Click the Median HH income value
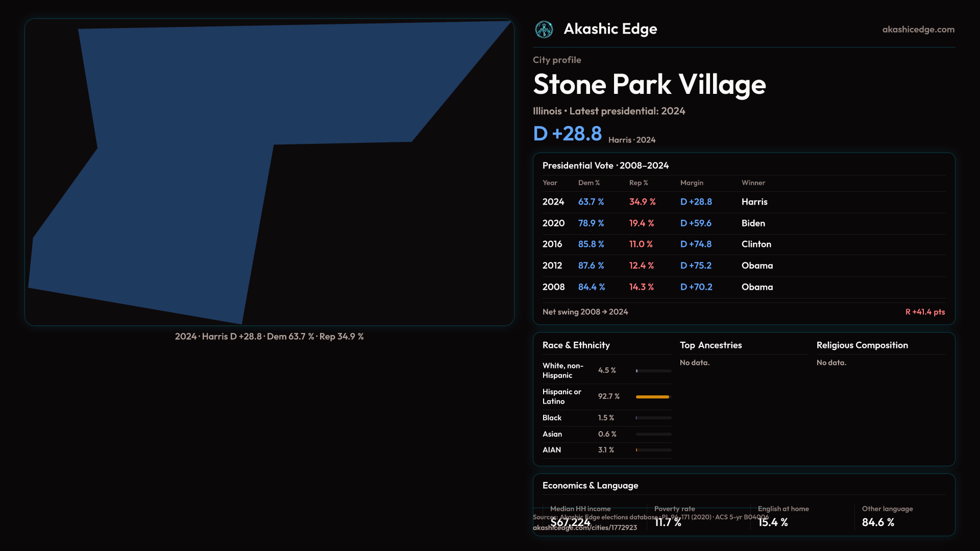Viewport: 980px width, 551px height. point(570,522)
